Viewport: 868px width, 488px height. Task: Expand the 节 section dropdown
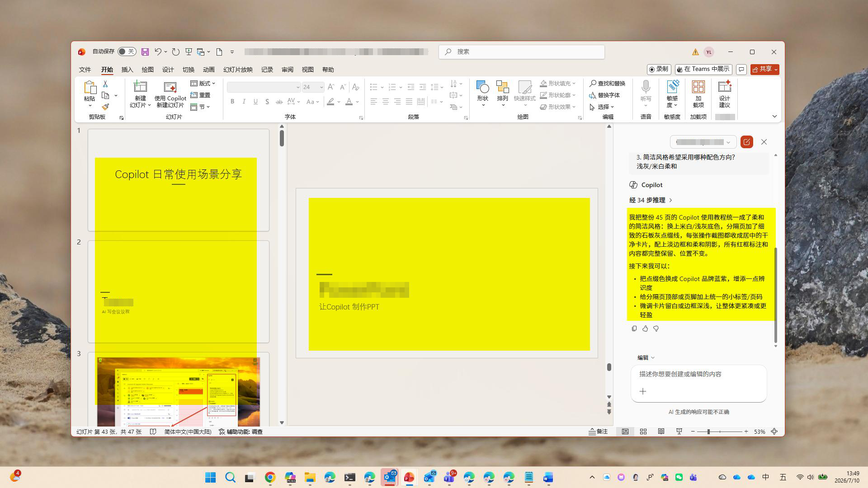click(x=200, y=107)
